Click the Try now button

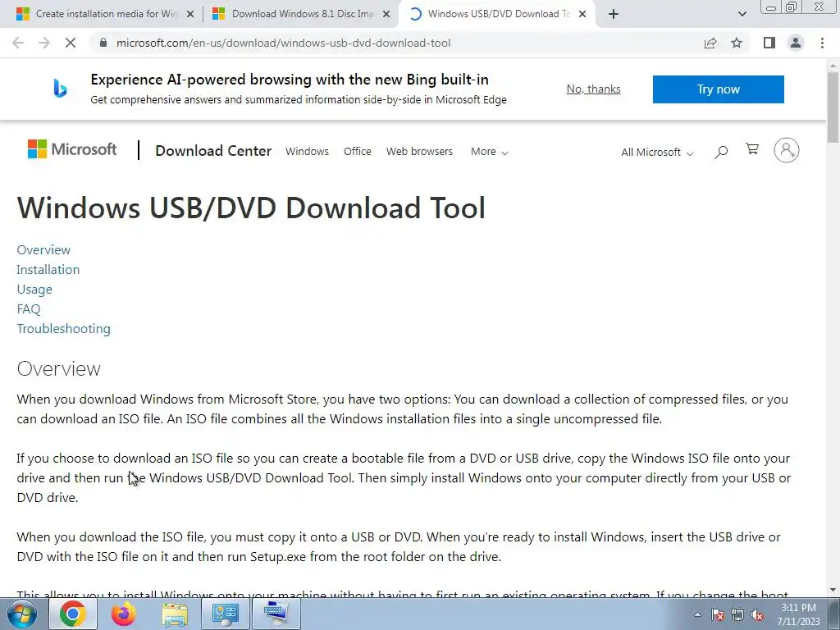[719, 89]
